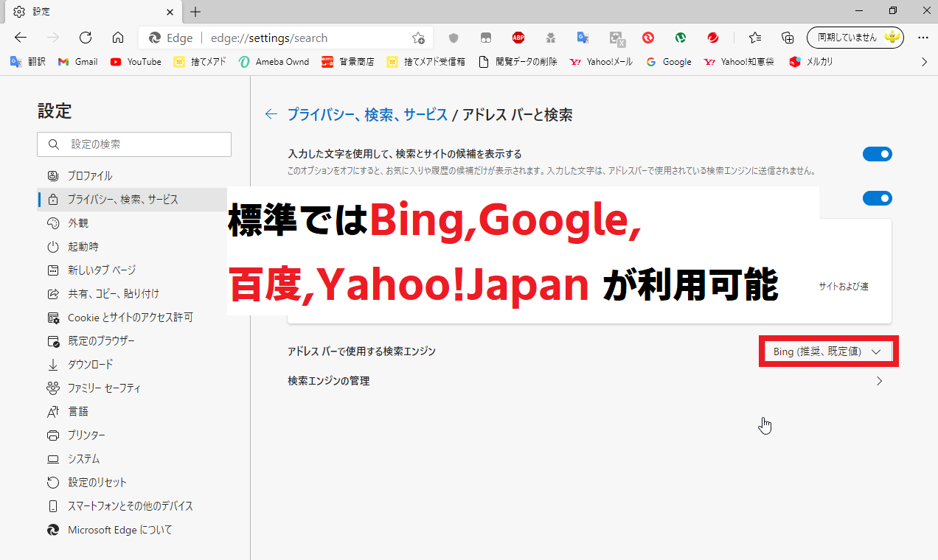Open the green uTorrent extension icon
Viewport: 938px width, 560px height.
pos(681,38)
